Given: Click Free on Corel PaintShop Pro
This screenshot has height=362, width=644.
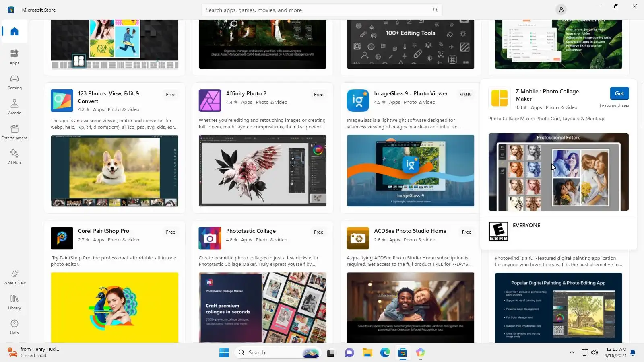Looking at the screenshot, I should 171,232.
